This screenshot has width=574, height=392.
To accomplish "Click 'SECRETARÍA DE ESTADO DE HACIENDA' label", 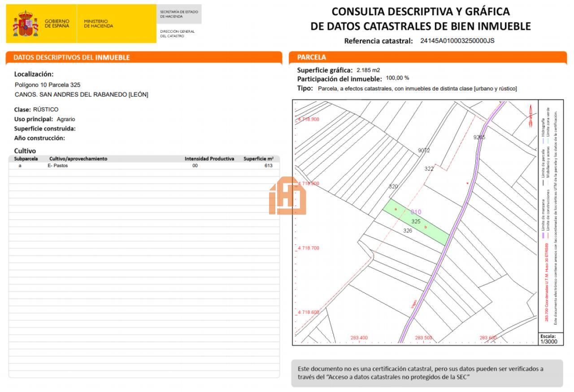I will coord(179,14).
